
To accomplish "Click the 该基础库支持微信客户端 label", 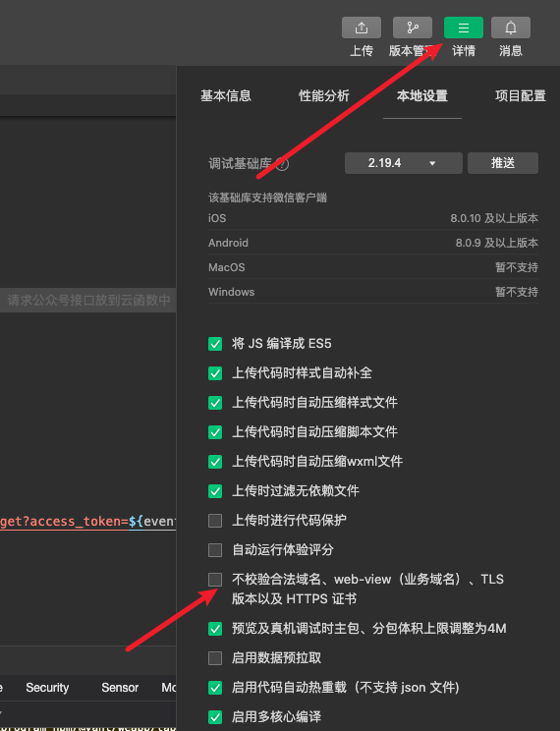I will pyautogui.click(x=267, y=197).
